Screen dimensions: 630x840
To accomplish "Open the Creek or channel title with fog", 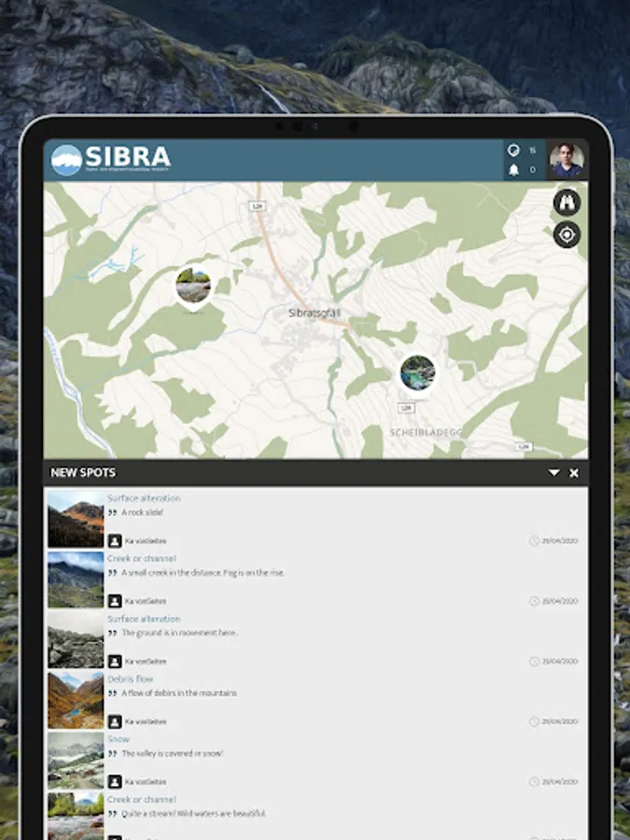I will pos(142,558).
